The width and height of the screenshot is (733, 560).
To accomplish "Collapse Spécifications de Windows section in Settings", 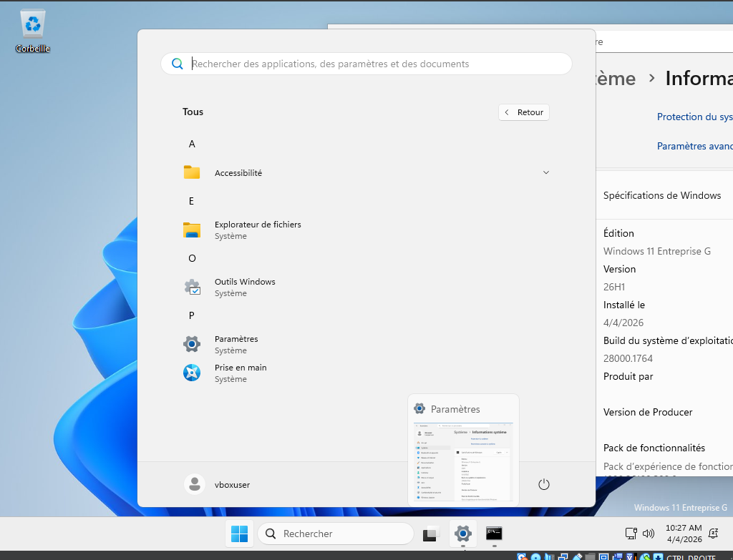I will point(665,195).
